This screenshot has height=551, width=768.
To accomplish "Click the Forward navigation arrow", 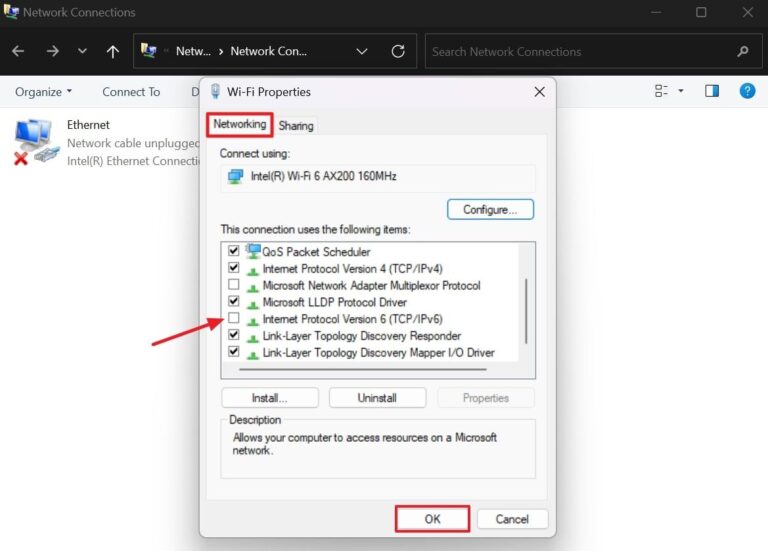I will point(51,51).
